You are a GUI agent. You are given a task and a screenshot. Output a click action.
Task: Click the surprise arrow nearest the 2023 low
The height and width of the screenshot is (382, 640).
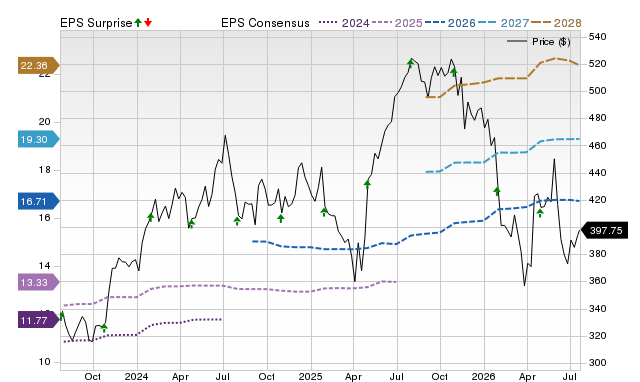point(104,328)
